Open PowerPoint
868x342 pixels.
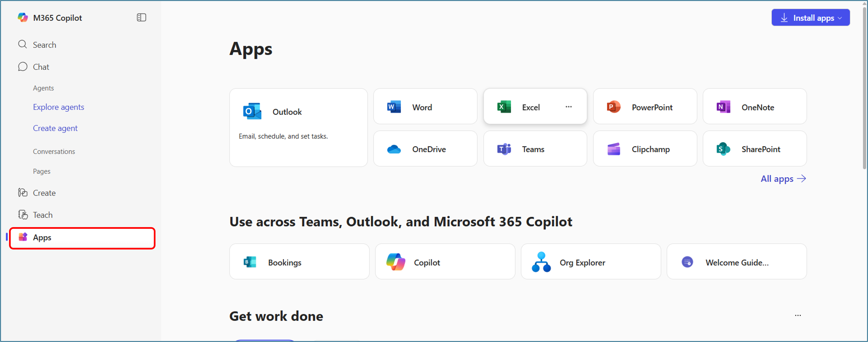point(645,107)
